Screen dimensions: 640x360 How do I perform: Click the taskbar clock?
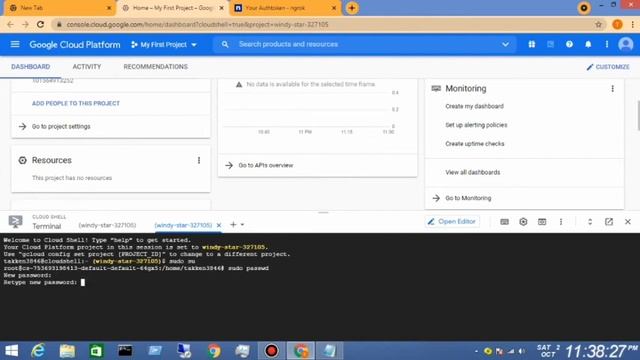point(587,351)
